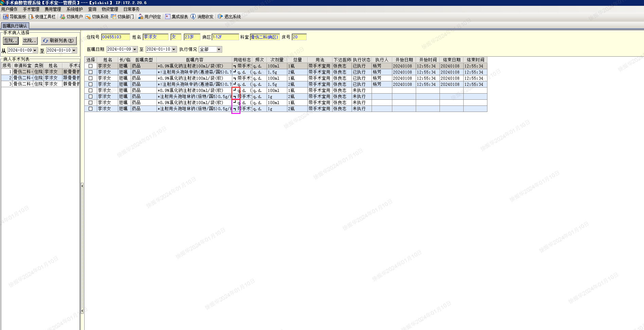
Task: Tick checkbox of second 头孢呋辛钠 order row
Action: click(x=91, y=84)
